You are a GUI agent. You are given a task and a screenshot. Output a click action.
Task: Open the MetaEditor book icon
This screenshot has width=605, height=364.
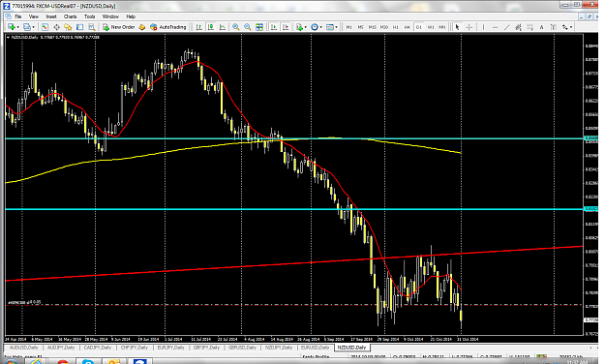click(142, 27)
